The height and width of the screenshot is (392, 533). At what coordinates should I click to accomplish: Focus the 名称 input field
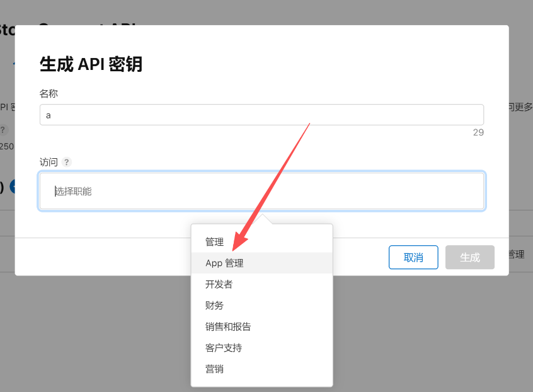[261, 115]
